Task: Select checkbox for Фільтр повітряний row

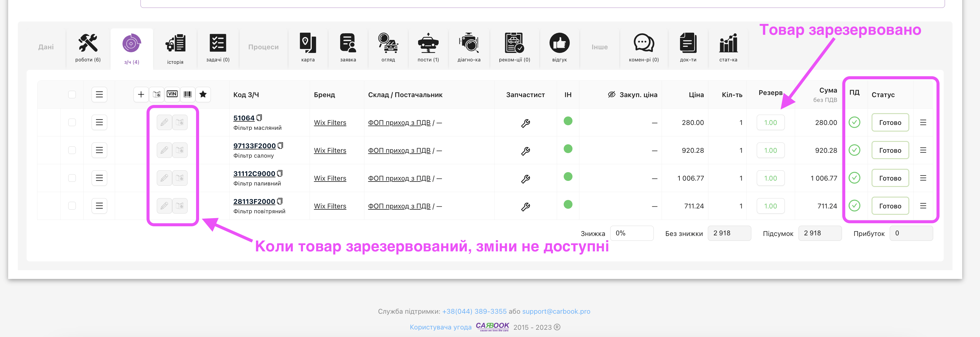Action: coord(72,206)
